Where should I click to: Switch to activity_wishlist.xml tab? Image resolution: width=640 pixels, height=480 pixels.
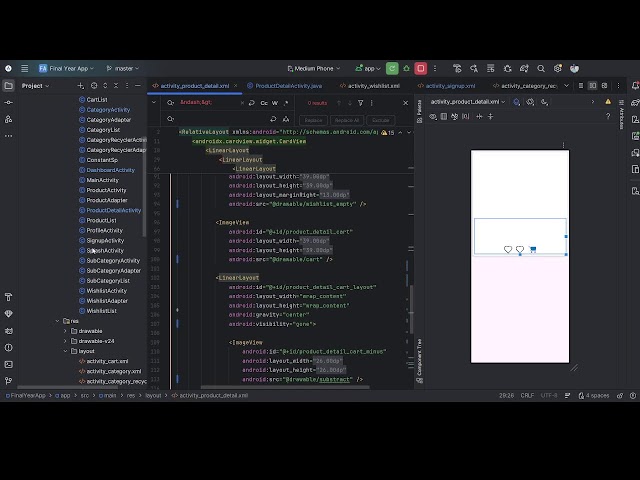370,86
